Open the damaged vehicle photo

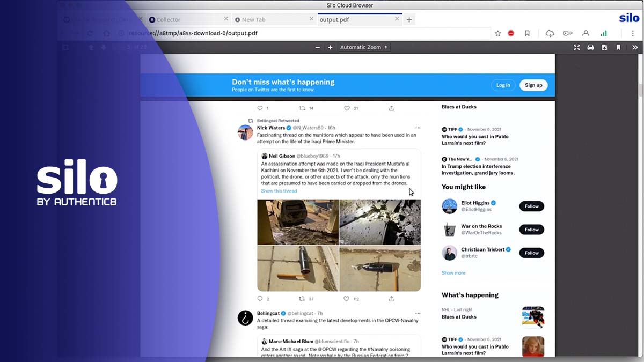[x=298, y=222]
